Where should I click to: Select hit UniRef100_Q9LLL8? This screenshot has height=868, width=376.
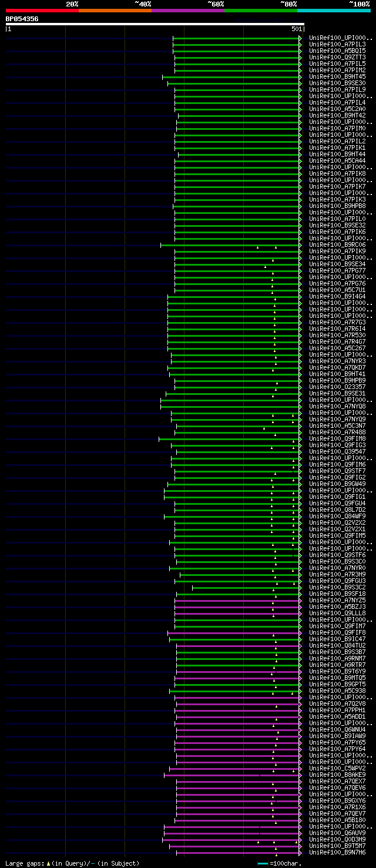(337, 613)
